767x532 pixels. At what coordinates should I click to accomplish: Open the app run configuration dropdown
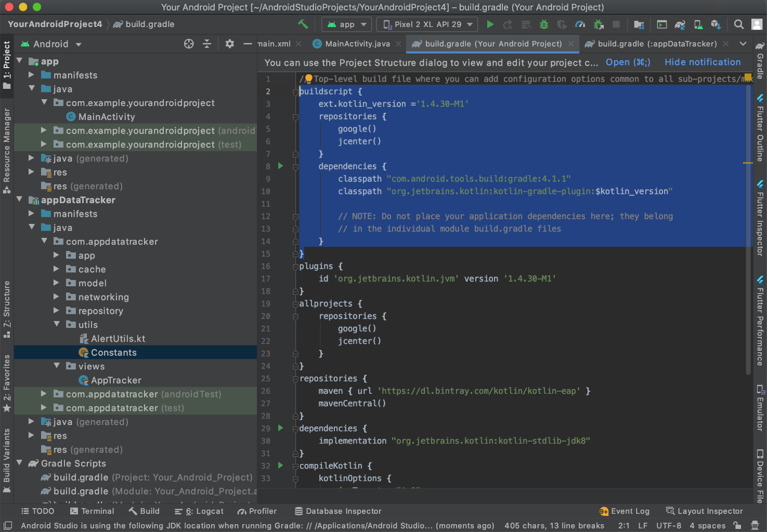coord(347,24)
